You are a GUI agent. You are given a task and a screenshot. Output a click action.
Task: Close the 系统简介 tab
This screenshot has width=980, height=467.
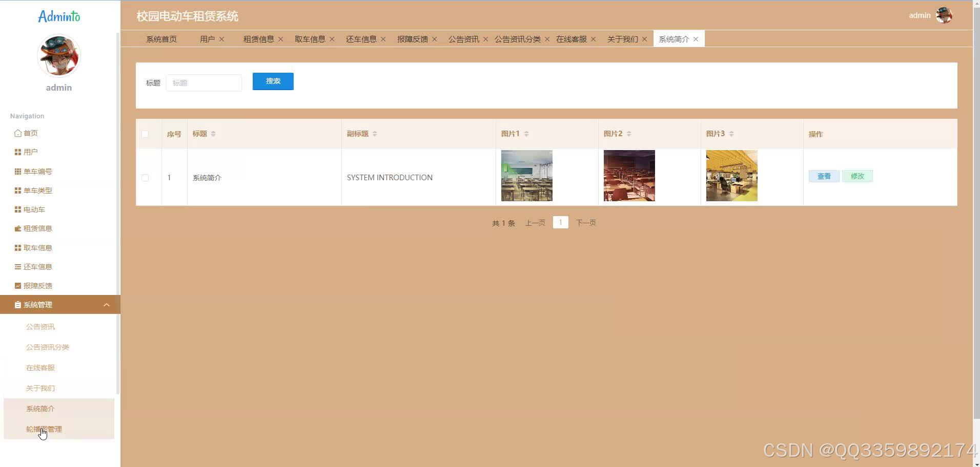point(696,39)
